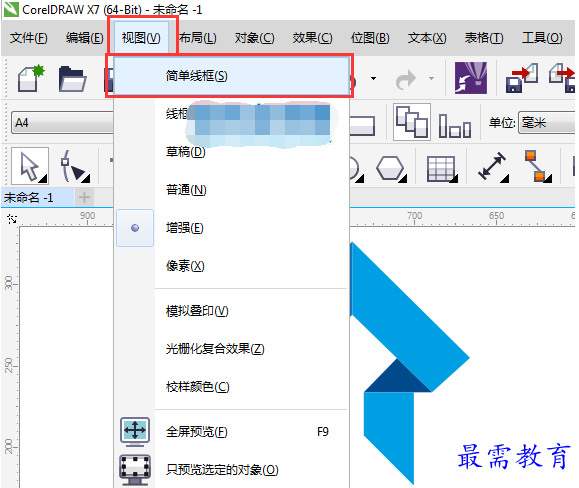The image size is (579, 488).
Task: Click 全屏预览(F) menu entry
Action: tap(232, 432)
